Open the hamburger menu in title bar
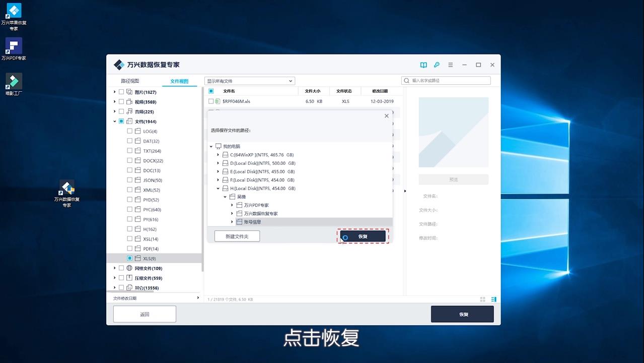Screen dimensions: 644x363 (x=451, y=65)
